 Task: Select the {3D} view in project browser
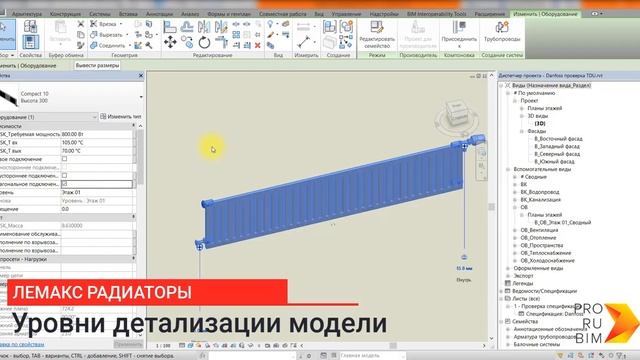point(540,123)
